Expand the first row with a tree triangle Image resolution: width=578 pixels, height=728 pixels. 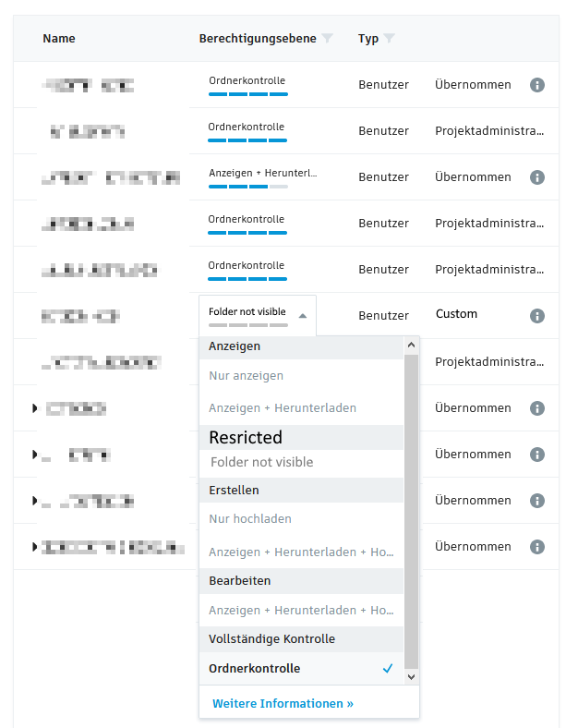pyautogui.click(x=35, y=407)
